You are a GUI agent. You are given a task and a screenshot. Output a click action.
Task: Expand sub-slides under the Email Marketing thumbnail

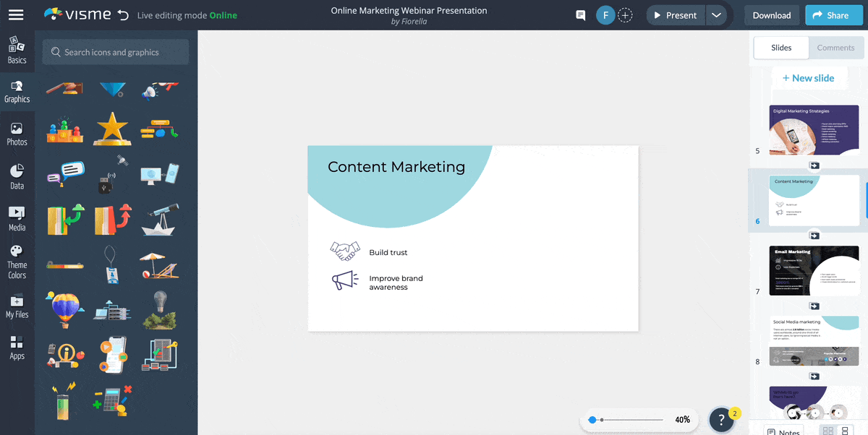coord(814,306)
